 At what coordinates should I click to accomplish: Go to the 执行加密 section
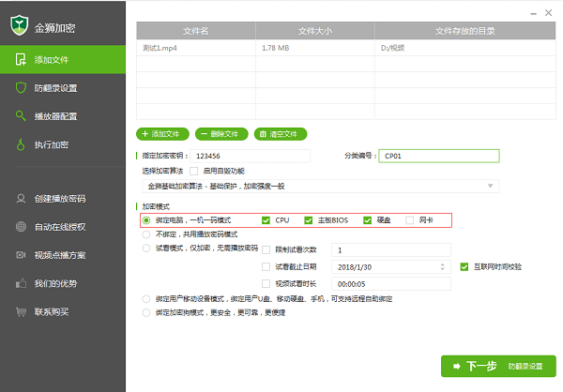pos(63,144)
